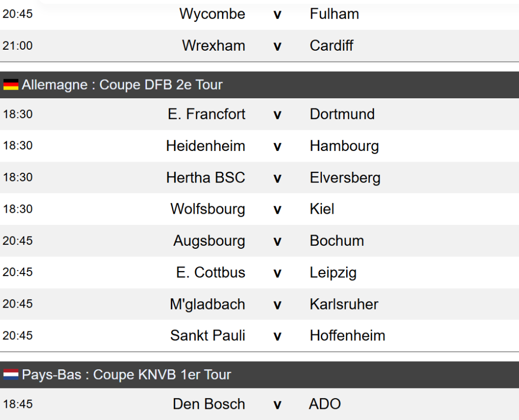Click the German flag icon
519x420 pixels.
tap(11, 85)
